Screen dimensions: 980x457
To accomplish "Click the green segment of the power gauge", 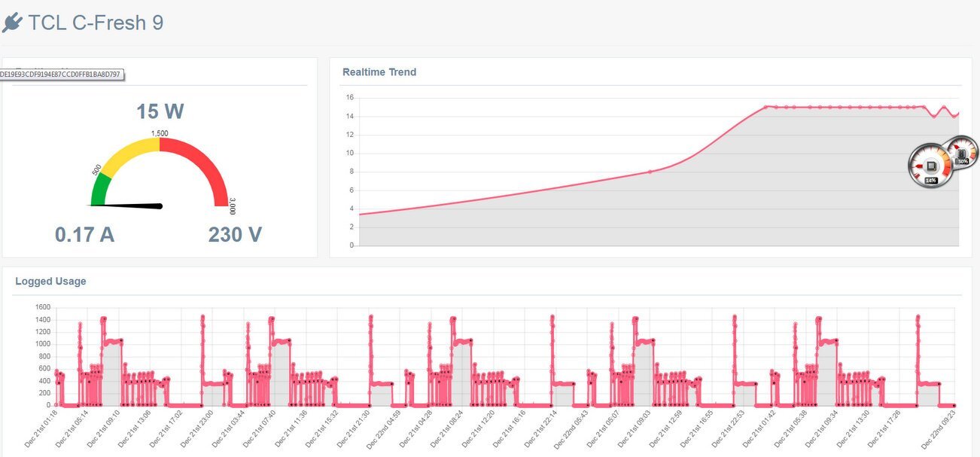I will coord(99,190).
